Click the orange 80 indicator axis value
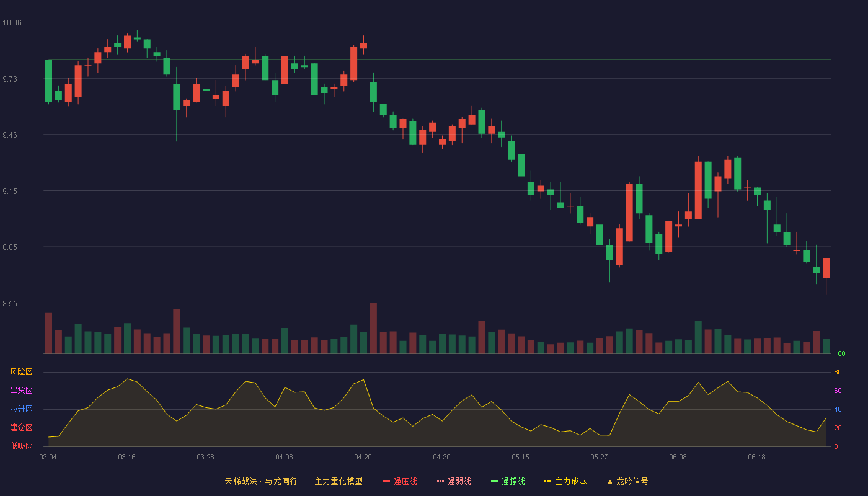The image size is (868, 496). tap(838, 372)
